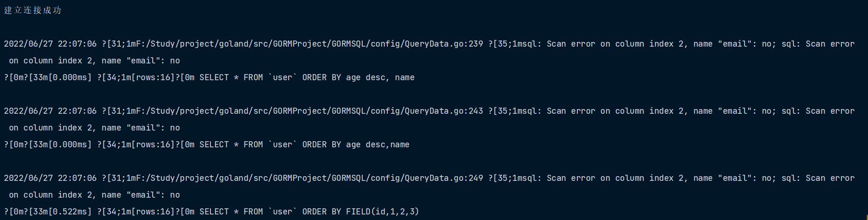Click the timestamp on the QueryData.go:249 line
Image resolution: width=868 pixels, height=220 pixels.
coord(50,178)
